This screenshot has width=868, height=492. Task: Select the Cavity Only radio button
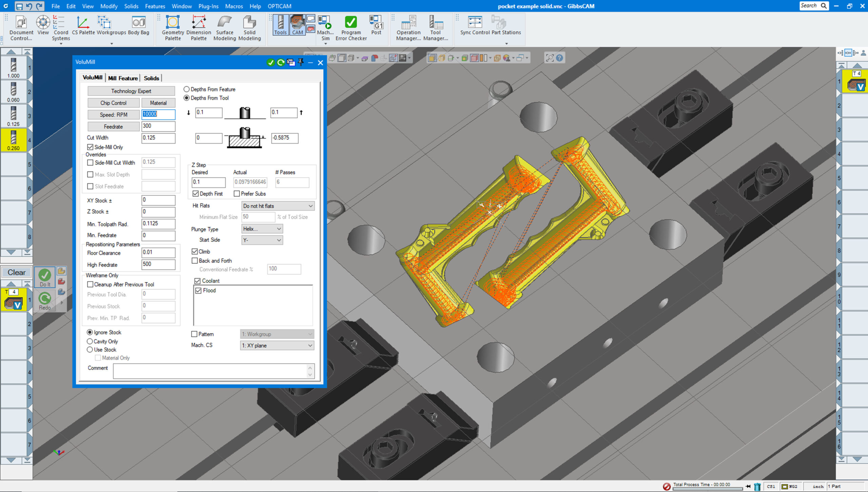[x=90, y=341]
